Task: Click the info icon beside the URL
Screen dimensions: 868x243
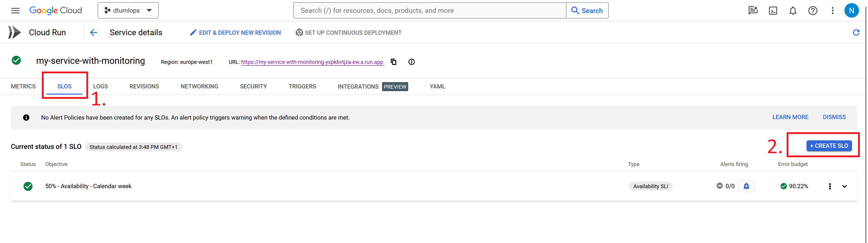Action: pos(411,62)
